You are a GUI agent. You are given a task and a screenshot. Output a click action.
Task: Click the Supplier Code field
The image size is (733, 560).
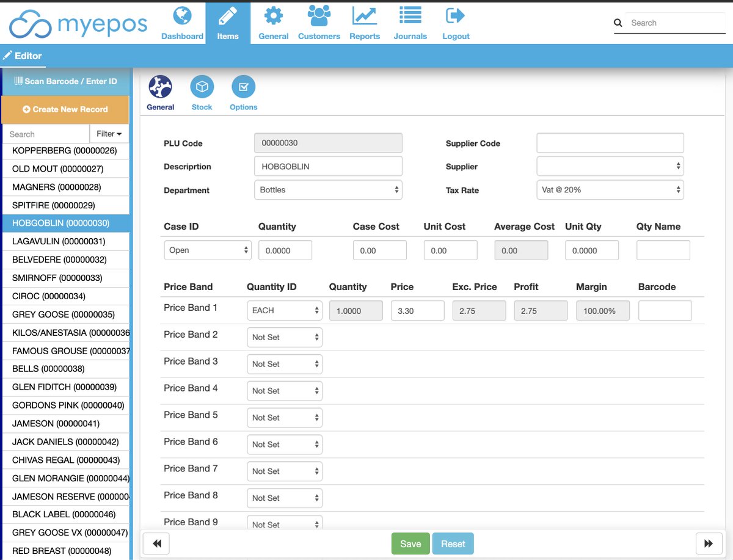[x=610, y=143]
